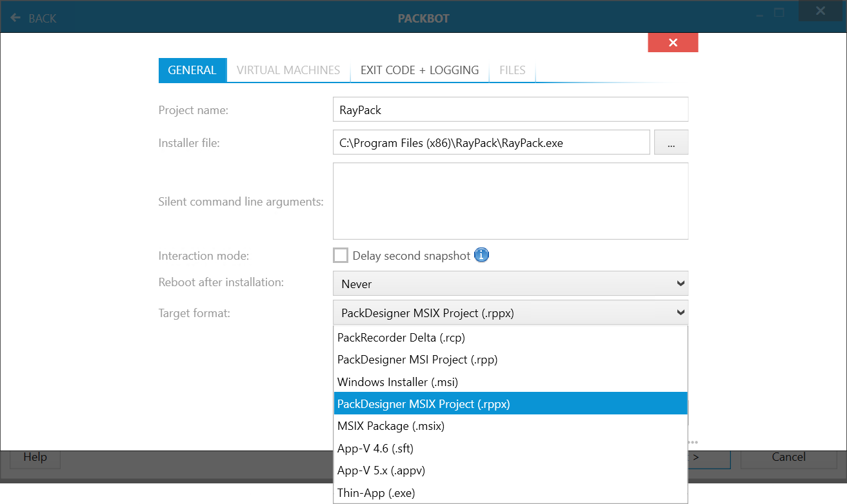Viewport: 847px width, 504px height.
Task: Pick App-V 5.x (.appv) option
Action: (510, 470)
